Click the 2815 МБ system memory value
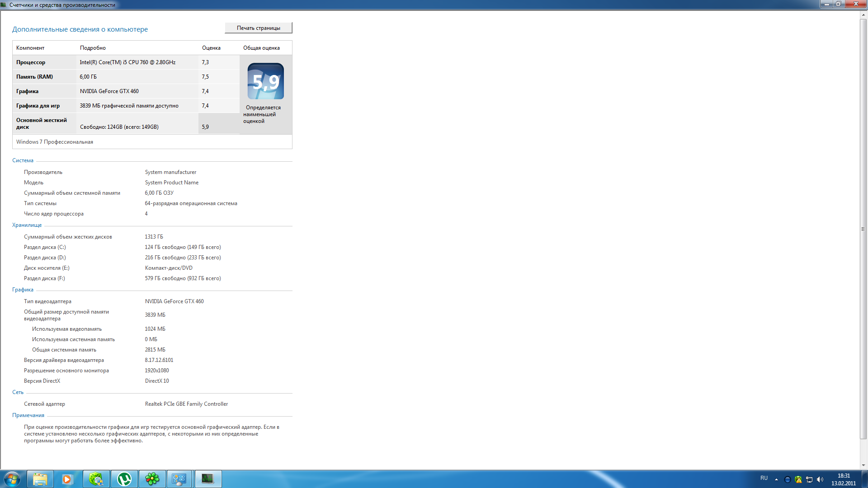868x488 pixels. pos(155,350)
